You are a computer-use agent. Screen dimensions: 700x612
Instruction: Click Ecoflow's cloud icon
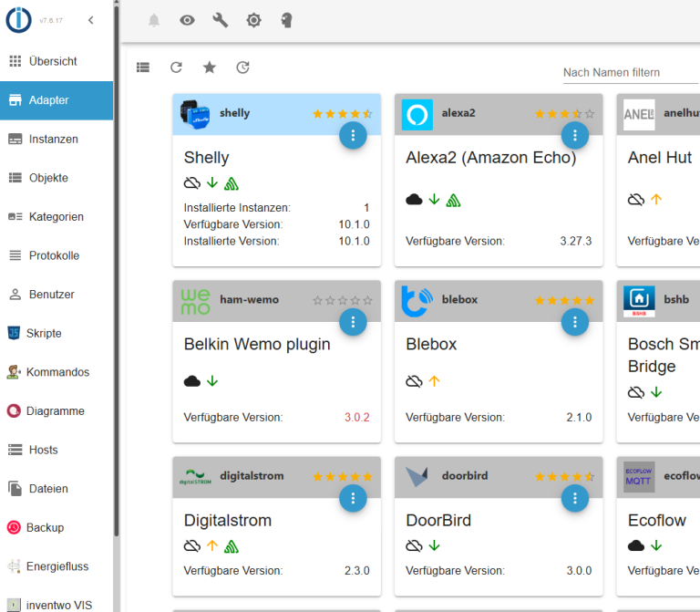coord(636,546)
